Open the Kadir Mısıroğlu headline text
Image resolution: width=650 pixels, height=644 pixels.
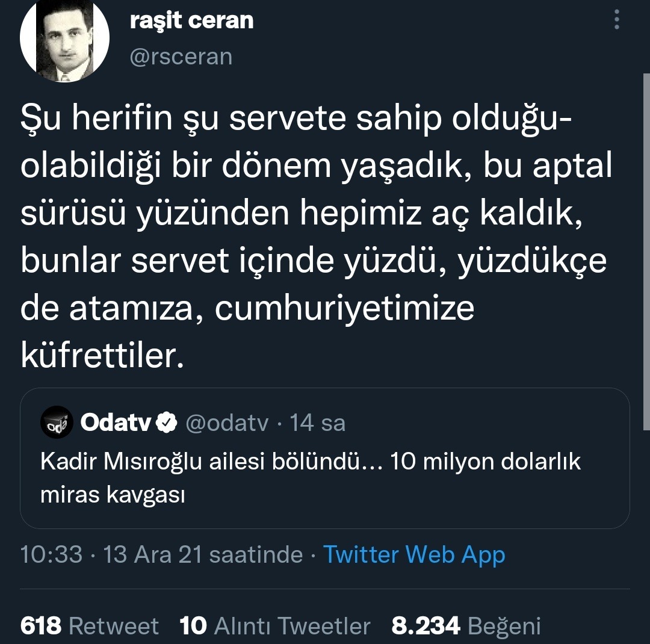[x=310, y=462]
